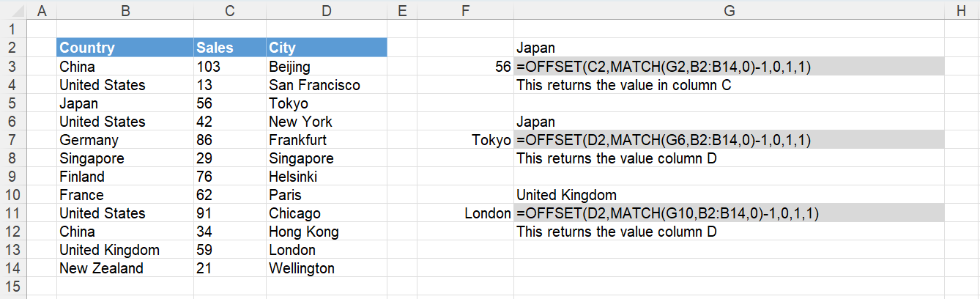The width and height of the screenshot is (980, 299).
Task: Select column E header
Action: coord(401,10)
